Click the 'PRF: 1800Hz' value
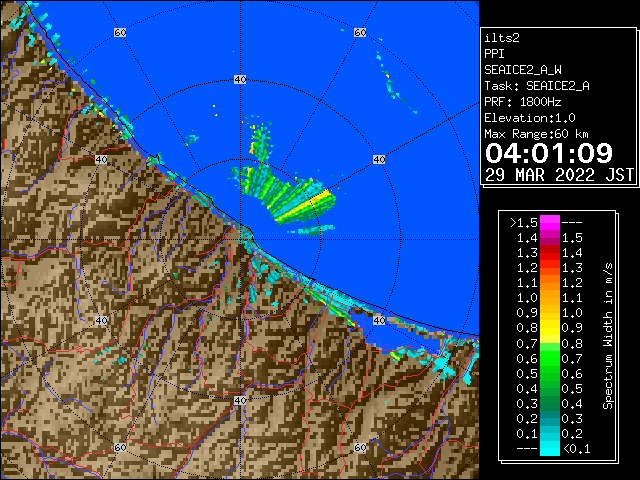Image resolution: width=640 pixels, height=480 pixels. pyautogui.click(x=523, y=102)
